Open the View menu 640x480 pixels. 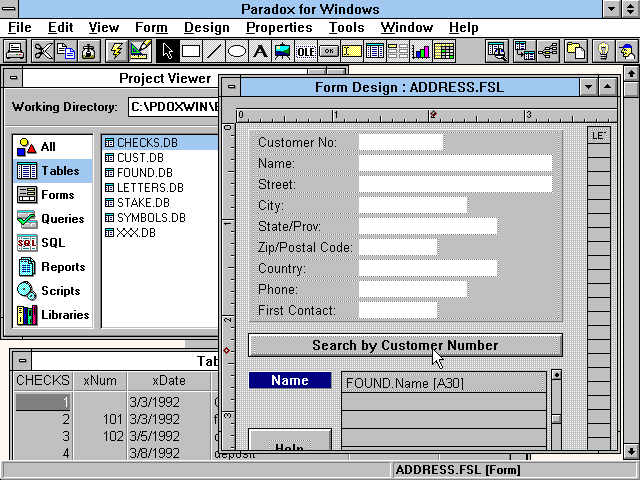click(104, 27)
